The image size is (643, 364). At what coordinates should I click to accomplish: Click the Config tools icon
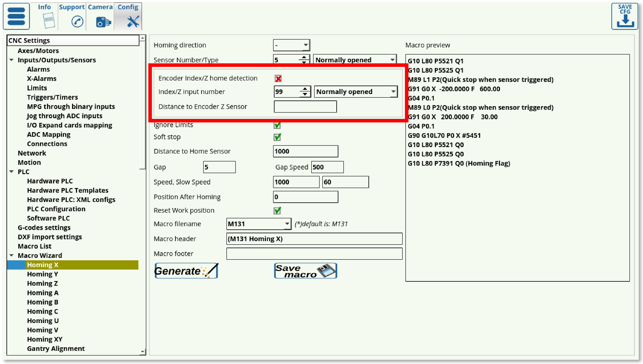(x=133, y=22)
